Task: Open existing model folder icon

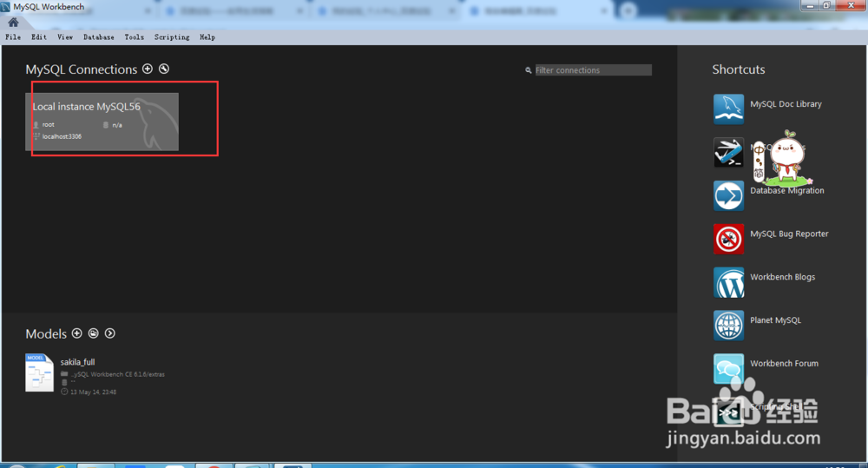Action: pyautogui.click(x=94, y=333)
